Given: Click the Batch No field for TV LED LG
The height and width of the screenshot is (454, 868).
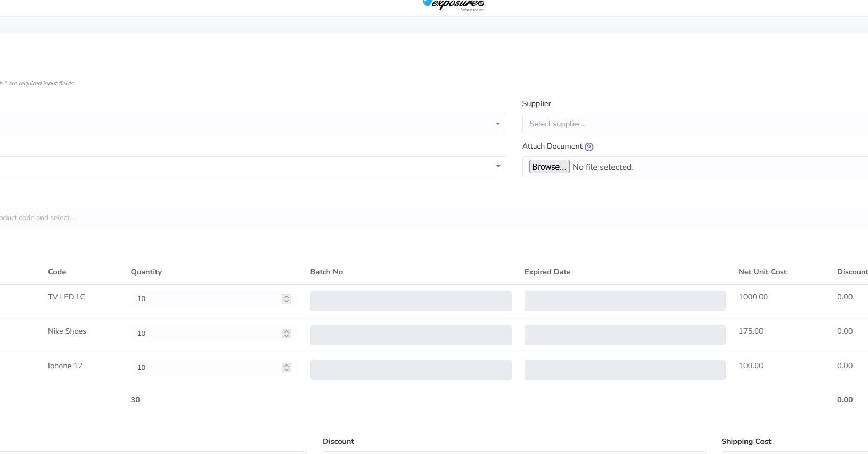Looking at the screenshot, I should point(411,301).
